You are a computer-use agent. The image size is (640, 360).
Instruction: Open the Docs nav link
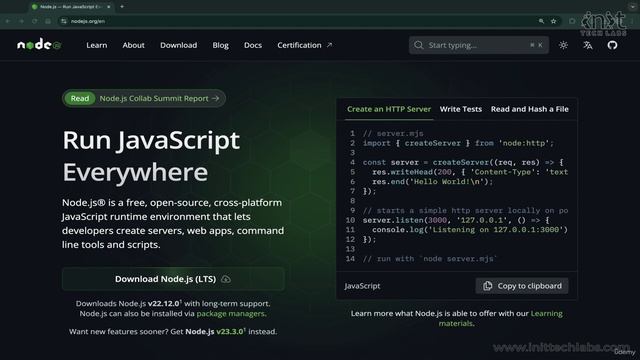tap(253, 45)
